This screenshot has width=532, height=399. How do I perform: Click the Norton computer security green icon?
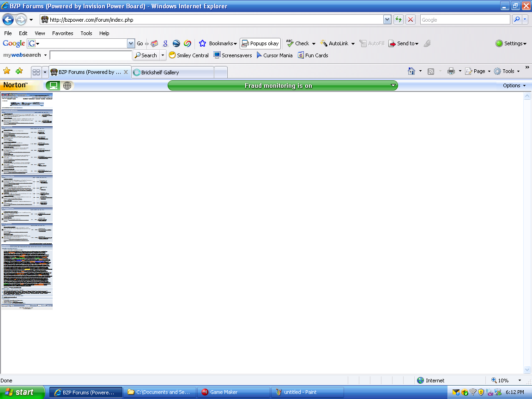tap(53, 85)
